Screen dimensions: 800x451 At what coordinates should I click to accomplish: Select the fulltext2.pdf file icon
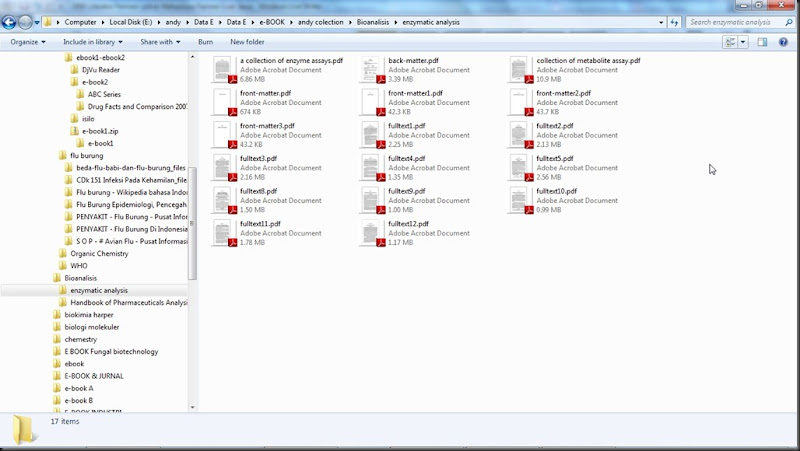520,135
